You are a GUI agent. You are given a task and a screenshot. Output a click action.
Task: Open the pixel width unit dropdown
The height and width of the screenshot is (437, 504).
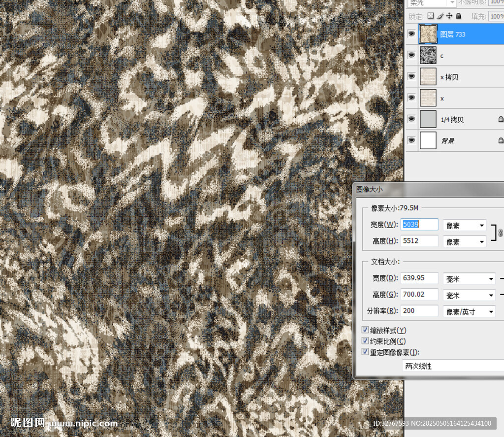coord(464,225)
